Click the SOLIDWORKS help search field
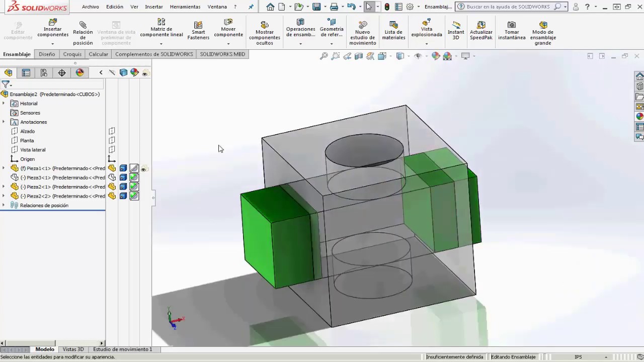The width and height of the screenshot is (644, 362). pyautogui.click(x=511, y=7)
